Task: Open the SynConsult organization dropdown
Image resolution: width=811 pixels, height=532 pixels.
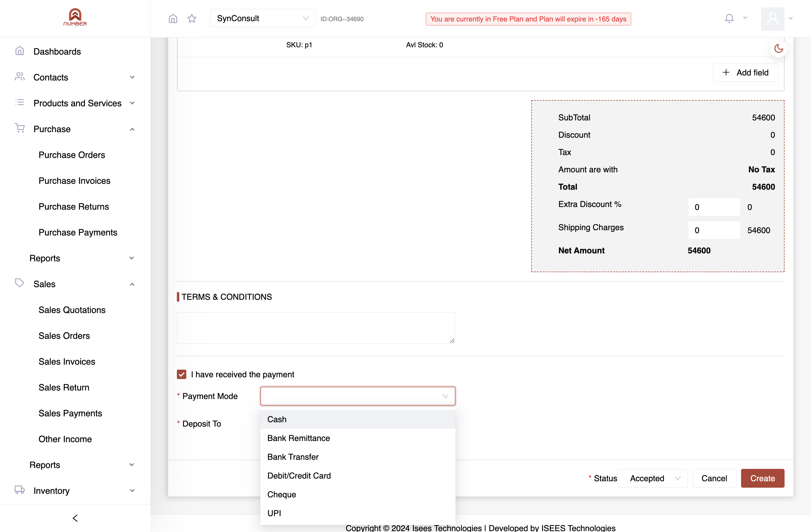Action: [263, 18]
